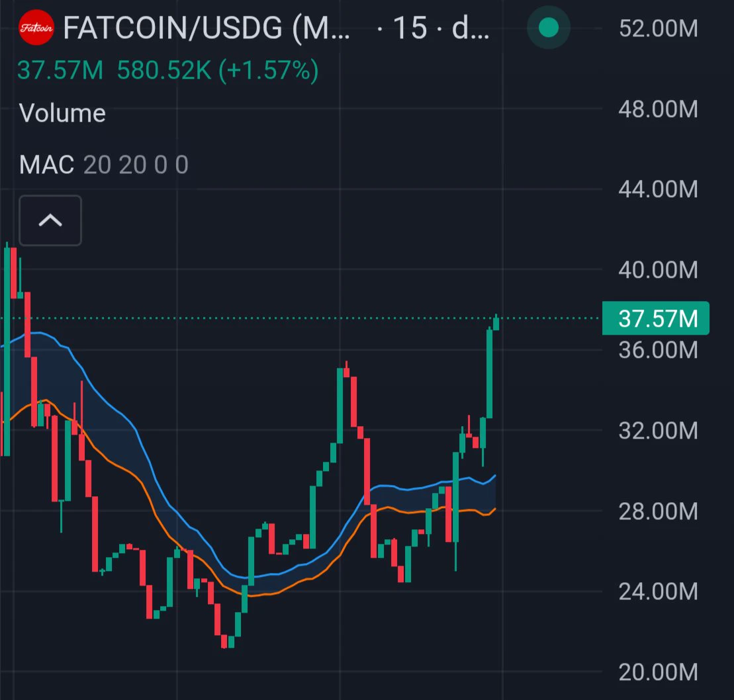
Task: Click the green market status dot
Action: [x=548, y=28]
